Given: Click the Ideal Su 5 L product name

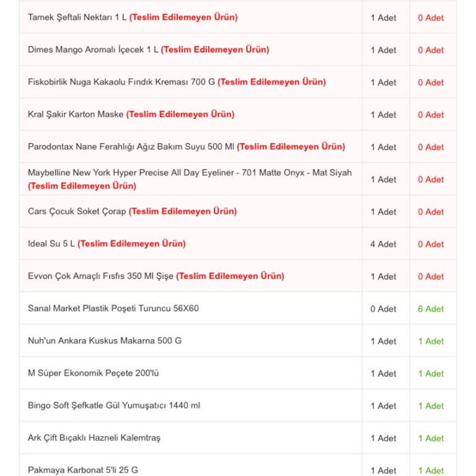Looking at the screenshot, I should point(51,244).
